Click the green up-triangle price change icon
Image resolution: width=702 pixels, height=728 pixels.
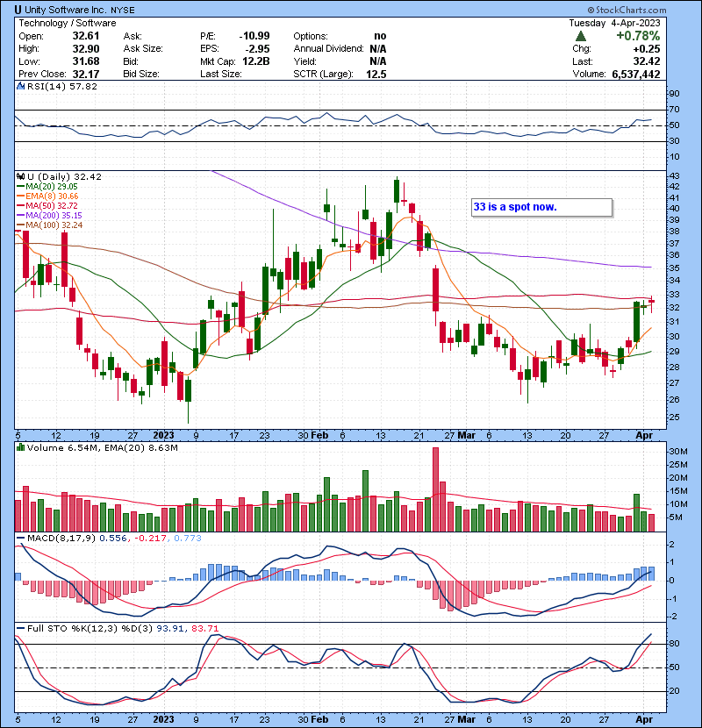[581, 36]
